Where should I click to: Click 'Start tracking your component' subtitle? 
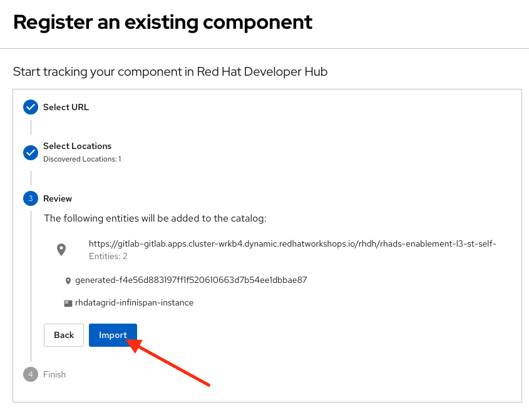[x=170, y=71]
